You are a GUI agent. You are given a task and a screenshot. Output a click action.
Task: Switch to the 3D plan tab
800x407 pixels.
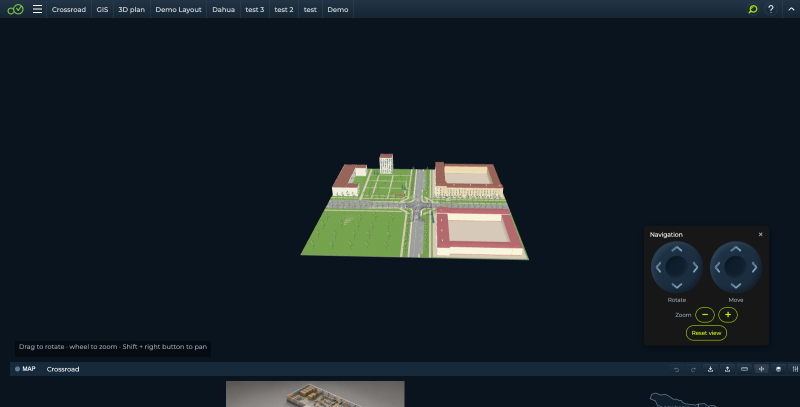tap(132, 9)
